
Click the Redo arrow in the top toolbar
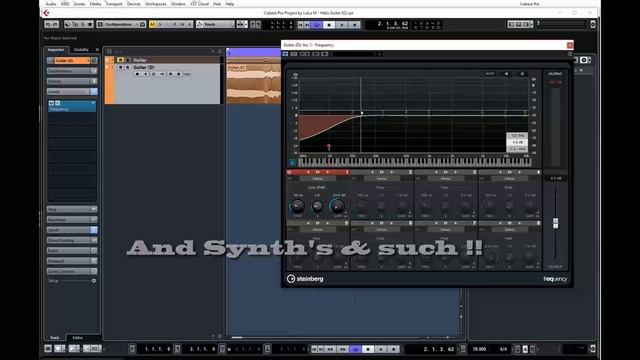(56, 24)
